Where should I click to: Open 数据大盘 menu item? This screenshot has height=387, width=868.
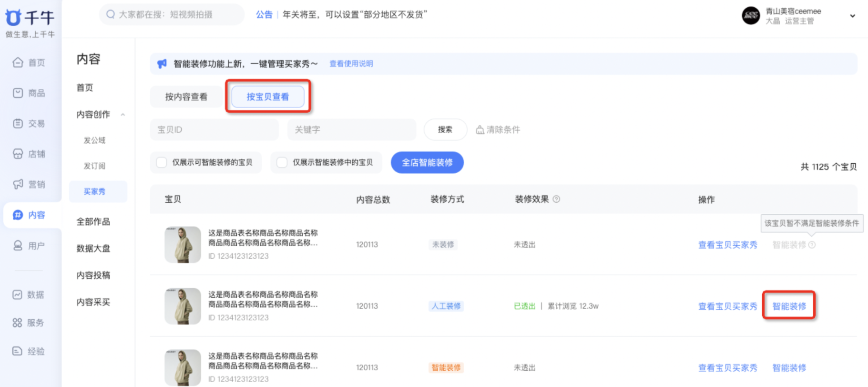[x=93, y=248]
